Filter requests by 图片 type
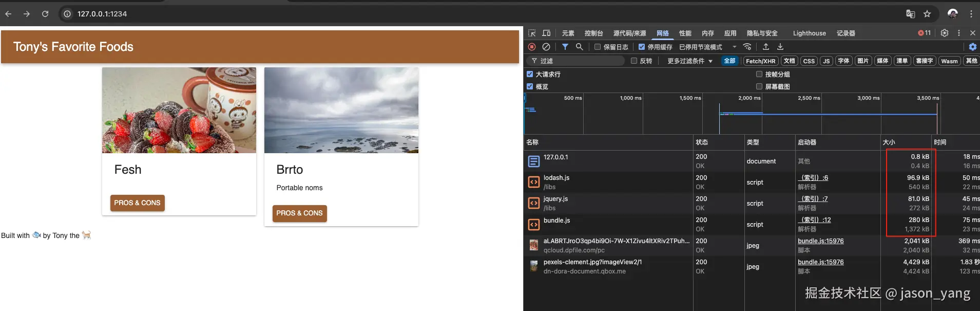Image resolution: width=980 pixels, height=311 pixels. (863, 61)
